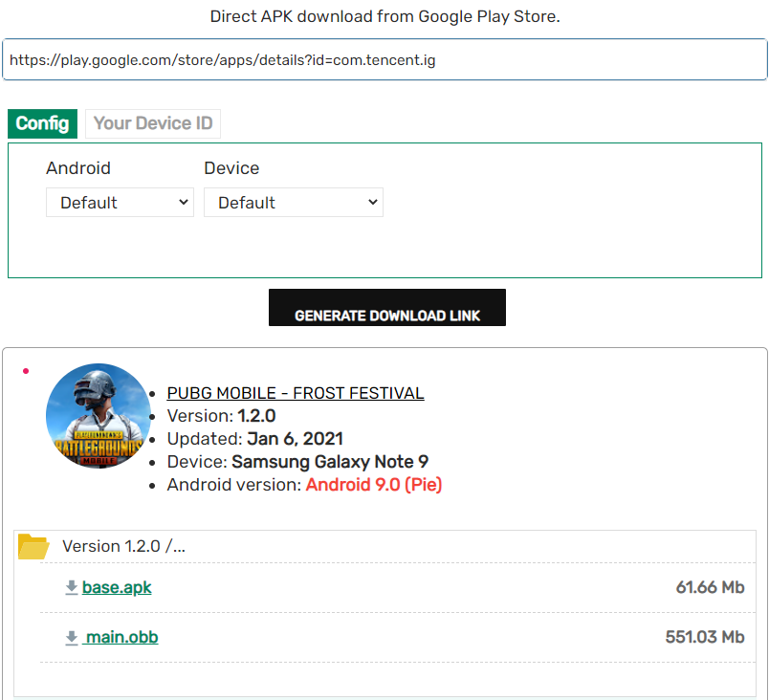Select the Direct APK download heading text
Screen dimensions: 769x700
click(385, 16)
